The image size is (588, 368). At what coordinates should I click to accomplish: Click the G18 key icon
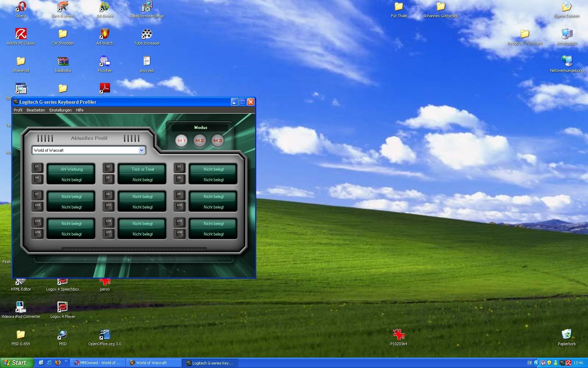tap(180, 233)
